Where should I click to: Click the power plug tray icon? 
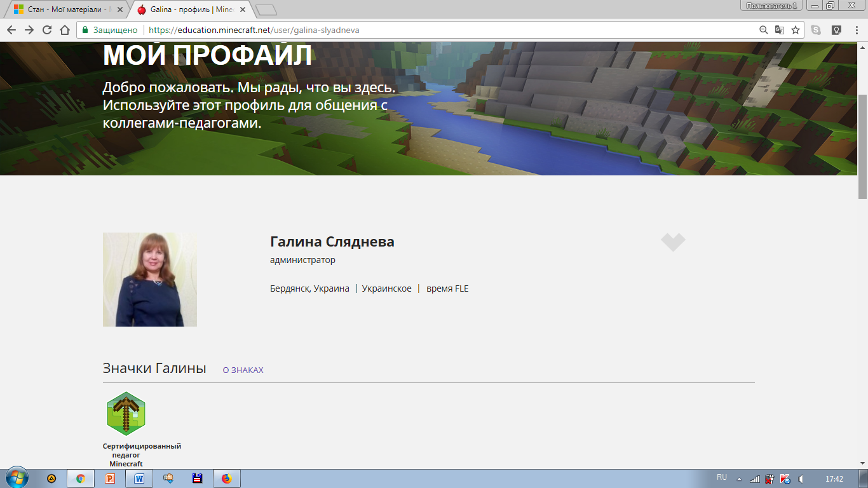click(770, 479)
